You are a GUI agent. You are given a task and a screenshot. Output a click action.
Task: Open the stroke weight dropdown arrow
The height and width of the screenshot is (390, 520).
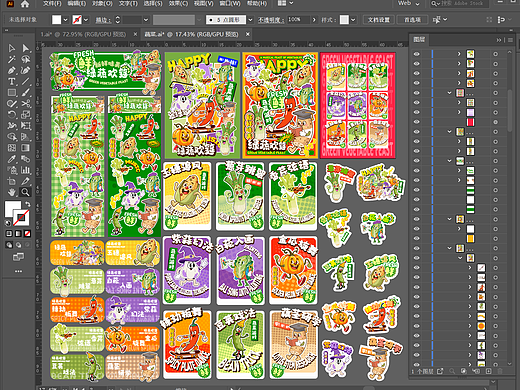click(x=146, y=20)
